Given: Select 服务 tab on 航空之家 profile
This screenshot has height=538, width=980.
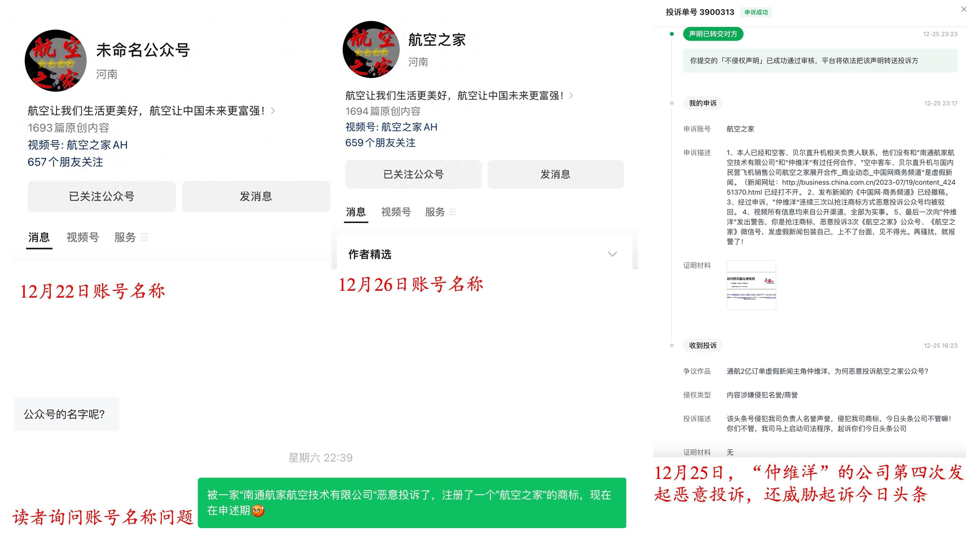Looking at the screenshot, I should click(435, 212).
